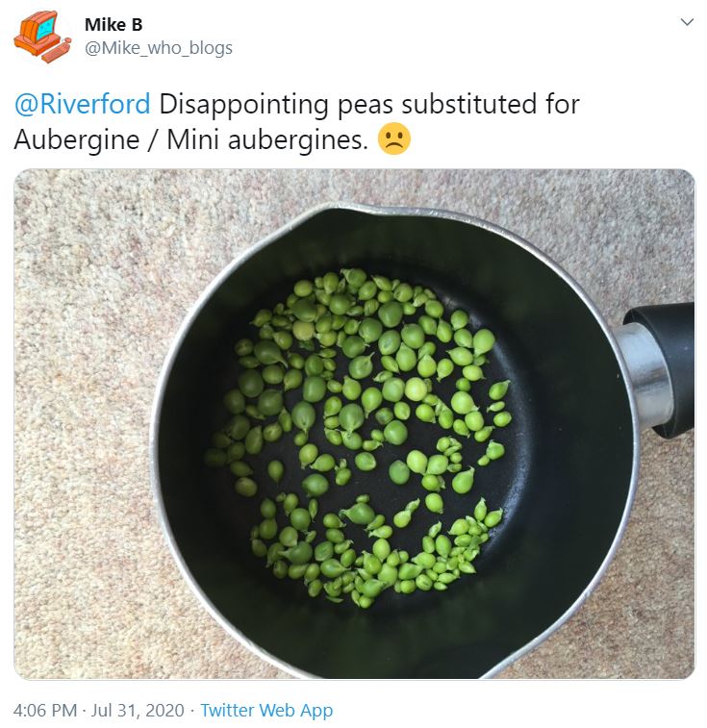Click the Jul 31, 2020 date
The height and width of the screenshot is (728, 707).
click(138, 710)
